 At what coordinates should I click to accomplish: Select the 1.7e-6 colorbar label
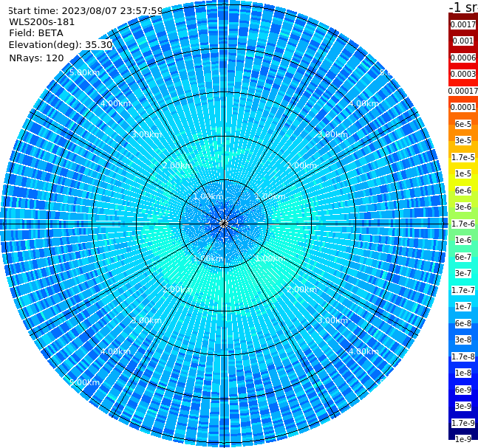pyautogui.click(x=463, y=224)
